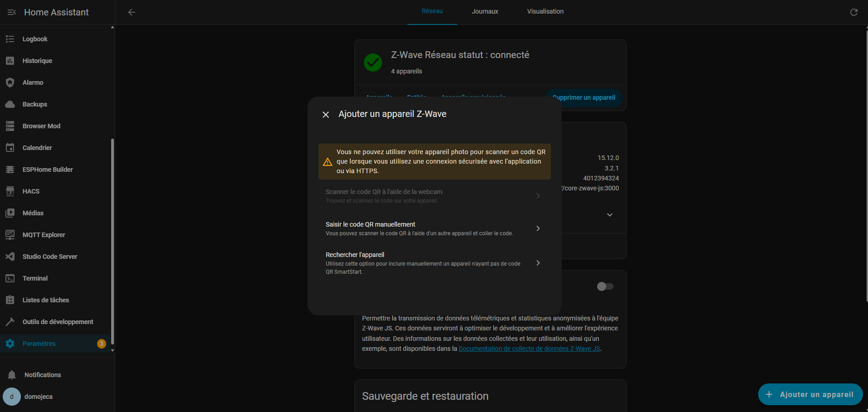Click the Historique chart icon
Screen dimensions: 868x412
10,61
